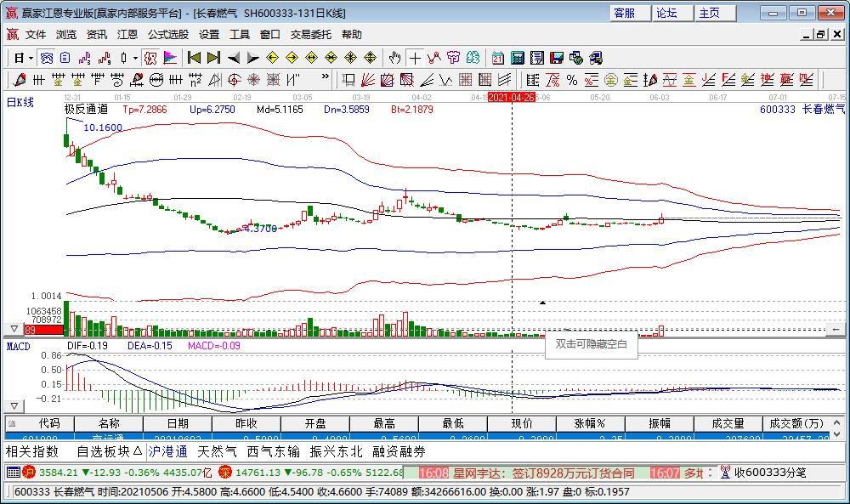The image size is (850, 504).
Task: Click the 深 Shenzhen index status icon
Action: 225,473
